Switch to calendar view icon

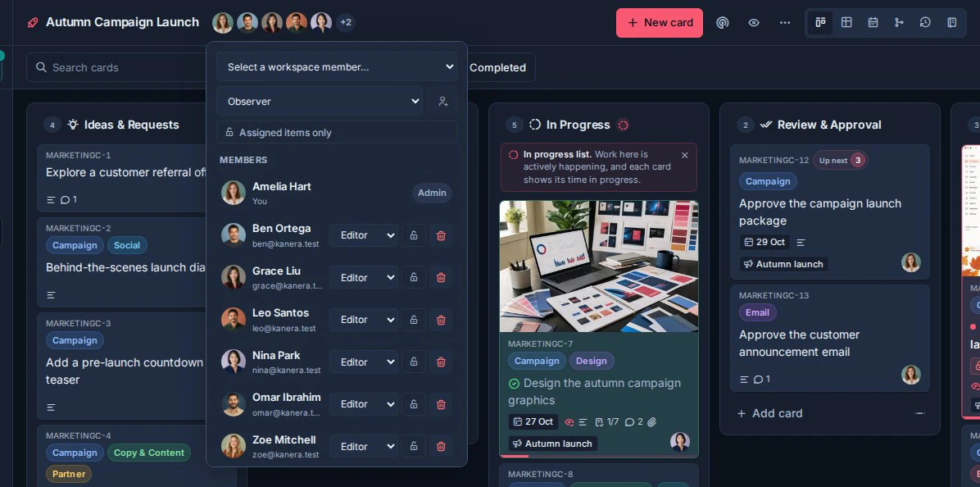873,22
